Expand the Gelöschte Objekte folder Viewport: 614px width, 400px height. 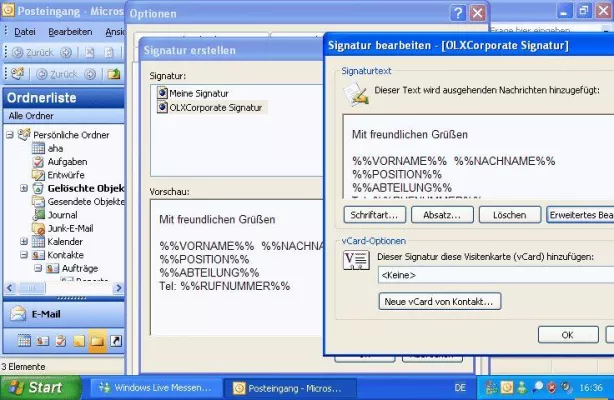point(24,188)
